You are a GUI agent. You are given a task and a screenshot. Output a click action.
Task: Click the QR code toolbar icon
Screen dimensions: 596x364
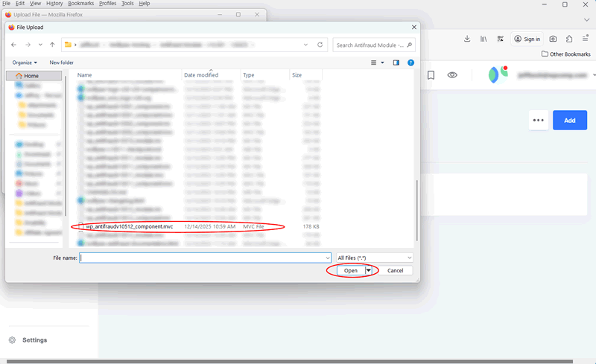click(500, 39)
